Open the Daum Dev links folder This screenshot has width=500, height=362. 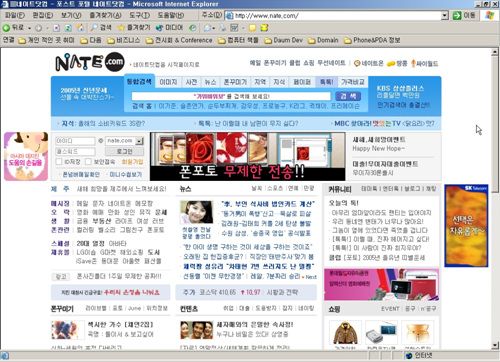pos(284,40)
